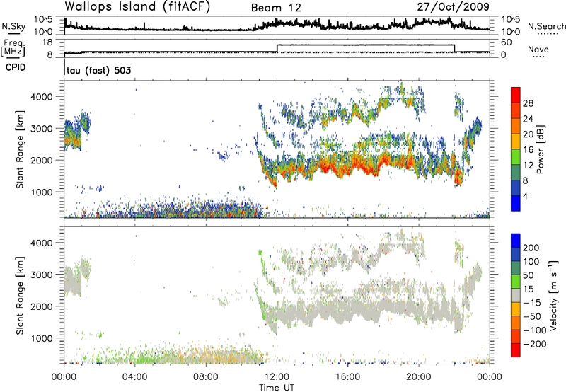Click the 'Slant Range [km]' label of velocity panel

(x=20, y=295)
